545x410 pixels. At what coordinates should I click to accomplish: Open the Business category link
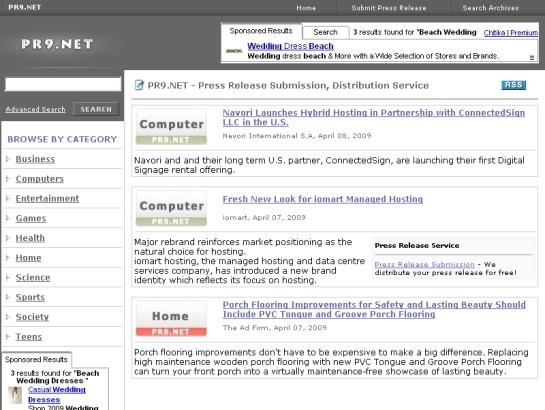[x=35, y=159]
